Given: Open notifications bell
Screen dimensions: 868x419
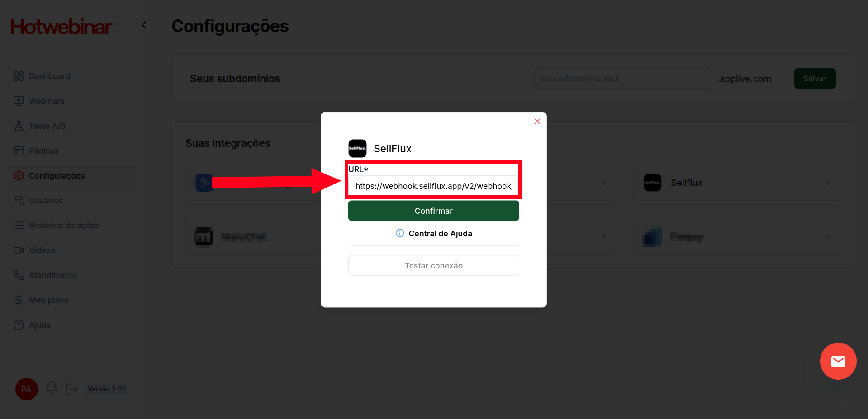Looking at the screenshot, I should 52,388.
